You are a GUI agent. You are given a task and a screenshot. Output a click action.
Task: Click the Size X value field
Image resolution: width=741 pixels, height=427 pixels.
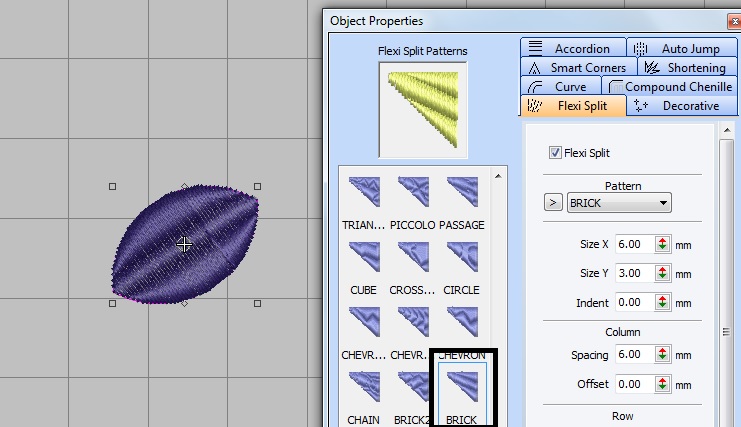(x=635, y=244)
